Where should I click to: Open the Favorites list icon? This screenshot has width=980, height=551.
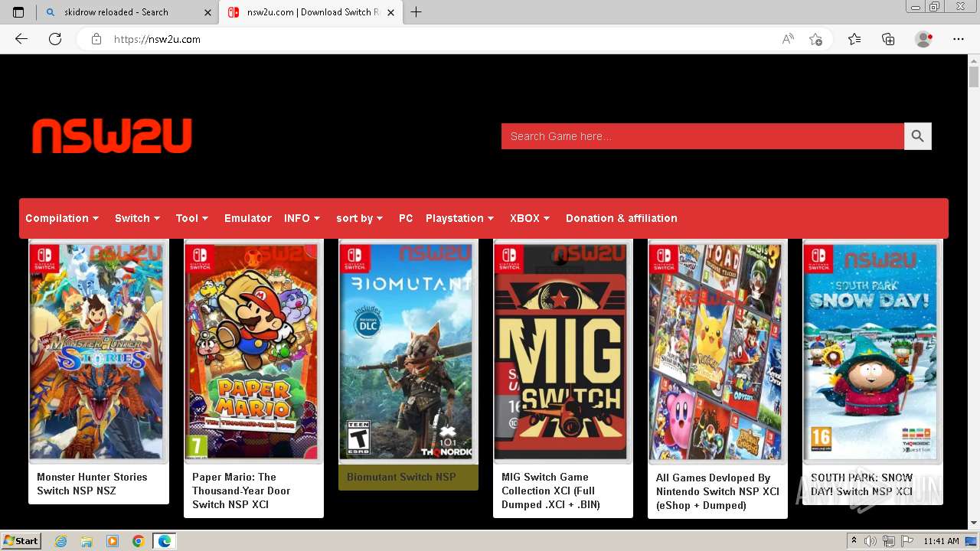coord(854,39)
